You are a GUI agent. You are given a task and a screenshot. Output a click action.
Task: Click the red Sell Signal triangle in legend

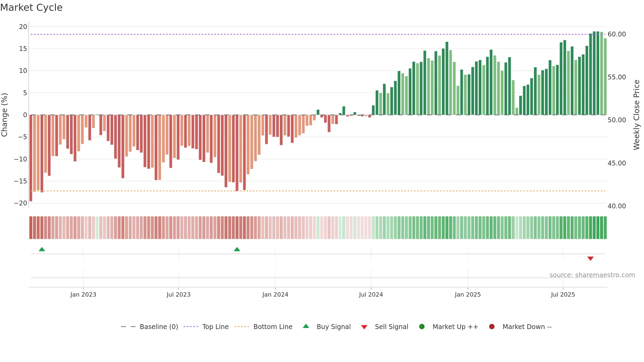coord(364,327)
